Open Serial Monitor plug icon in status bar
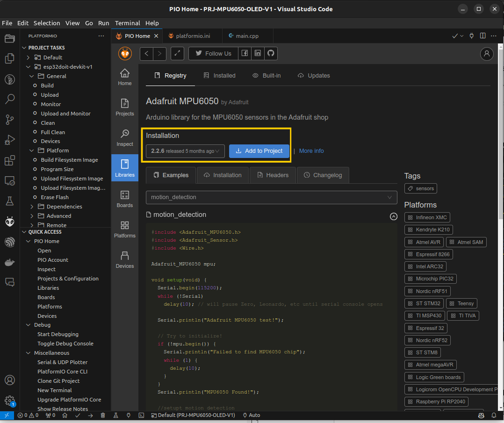The image size is (504, 423). [x=129, y=415]
